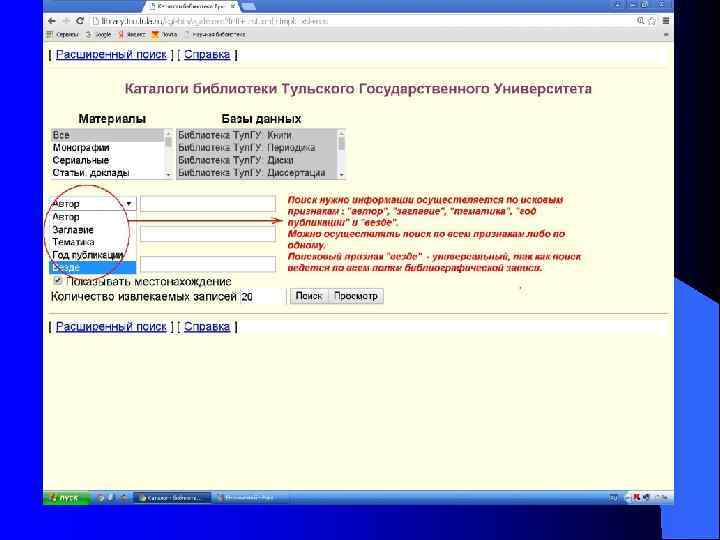Image resolution: width=720 pixels, height=540 pixels.
Task: Select Библиотека ТулГУ: Книги database
Action: pyautogui.click(x=257, y=135)
